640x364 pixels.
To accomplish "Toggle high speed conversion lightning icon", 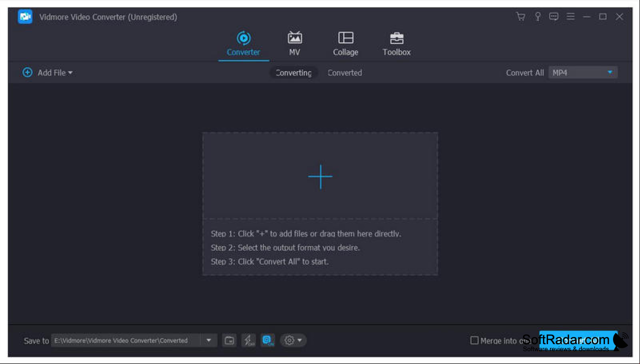I will pos(249,340).
